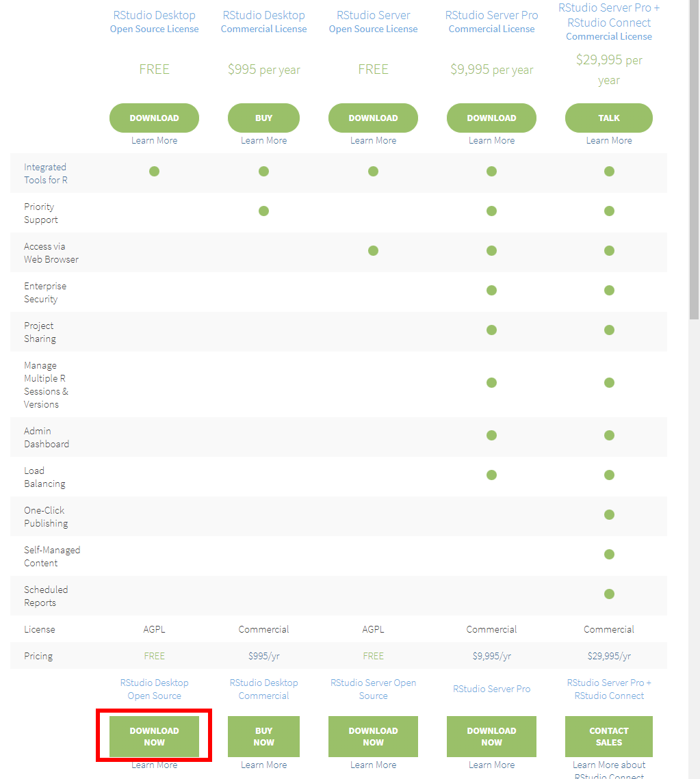
Task: Click One-Click Publishing dot for RStudio Connect
Action: tap(609, 515)
